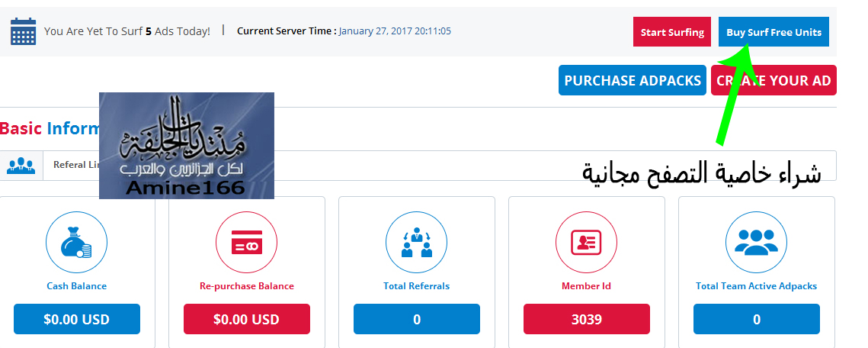Screen dimensions: 868x348
Task: Click the Member Id number 3039
Action: click(587, 319)
